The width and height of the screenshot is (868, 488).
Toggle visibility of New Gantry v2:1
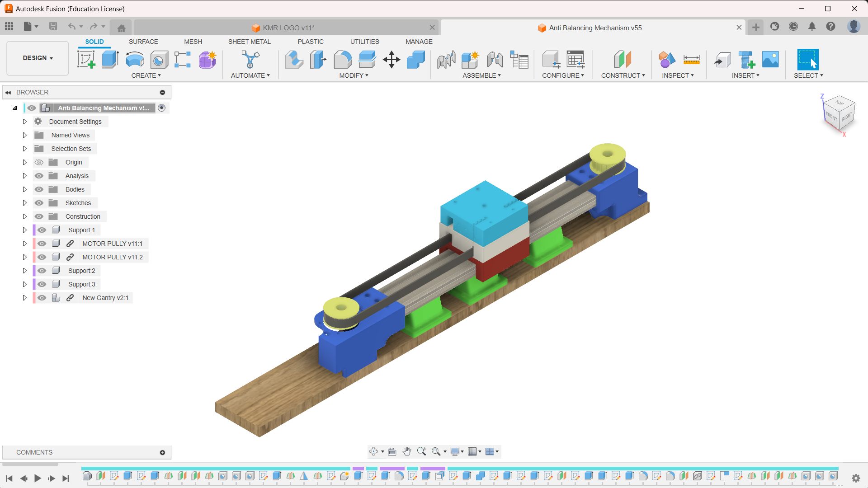[x=42, y=298]
